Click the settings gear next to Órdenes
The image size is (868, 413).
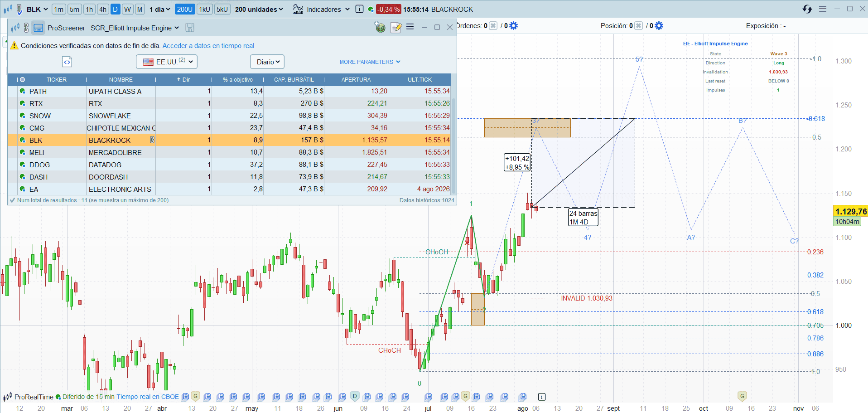[513, 26]
